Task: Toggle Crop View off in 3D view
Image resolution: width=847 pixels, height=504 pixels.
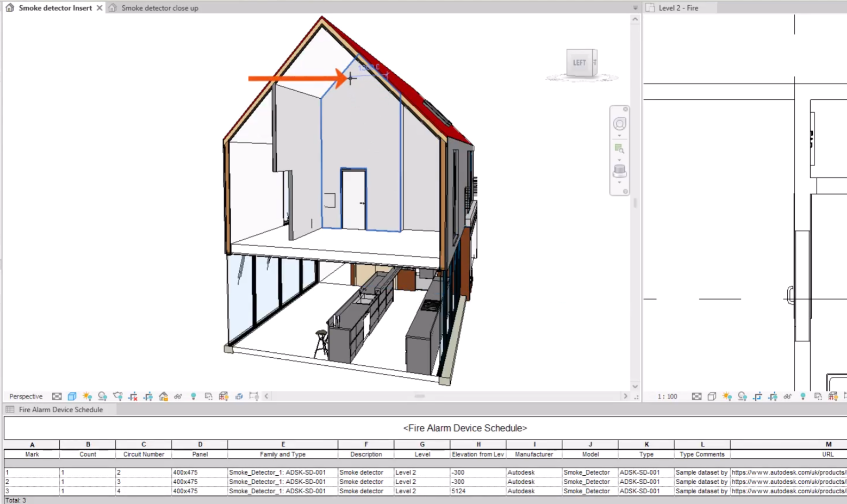Action: [133, 396]
